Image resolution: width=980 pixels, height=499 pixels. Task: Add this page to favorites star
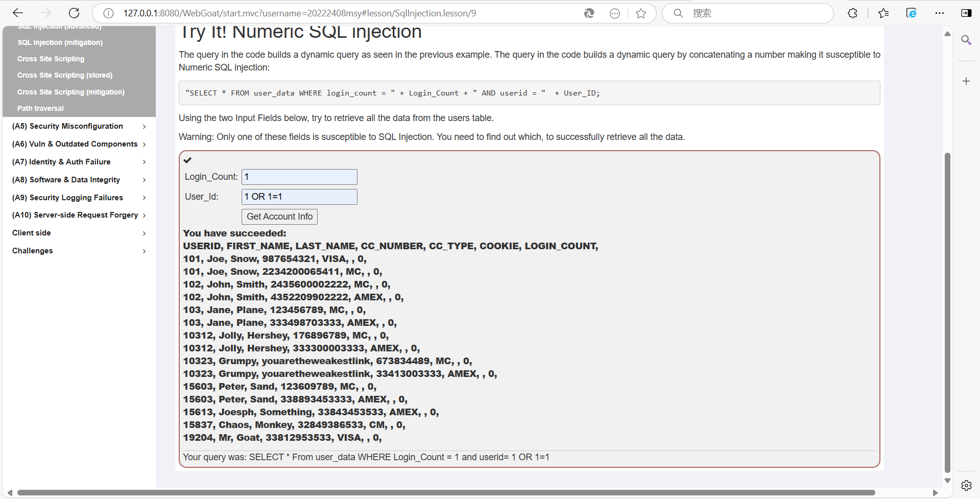coord(641,13)
